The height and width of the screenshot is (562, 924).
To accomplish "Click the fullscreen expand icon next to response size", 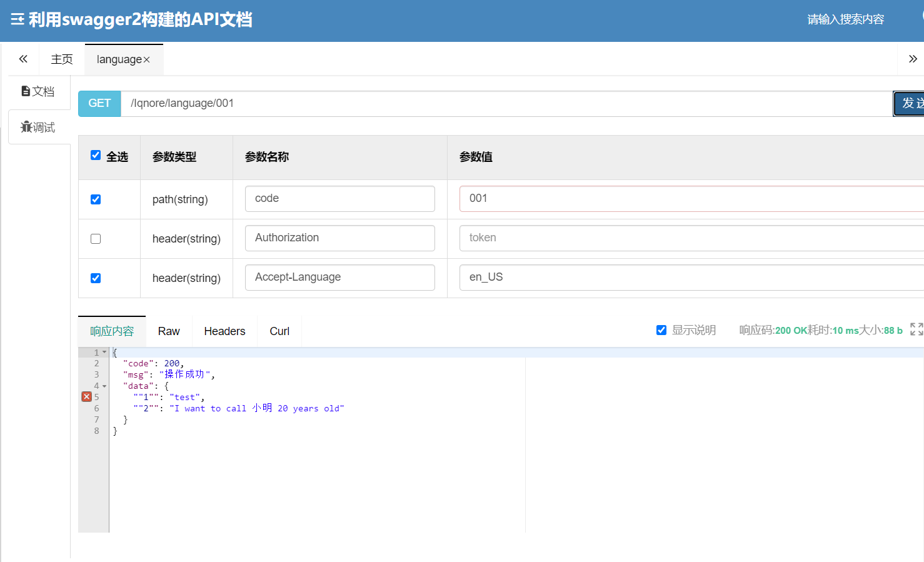I will click(x=916, y=329).
